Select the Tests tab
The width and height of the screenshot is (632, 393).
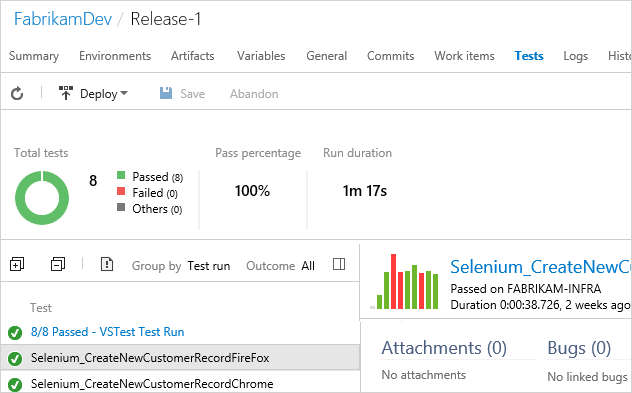[x=529, y=56]
